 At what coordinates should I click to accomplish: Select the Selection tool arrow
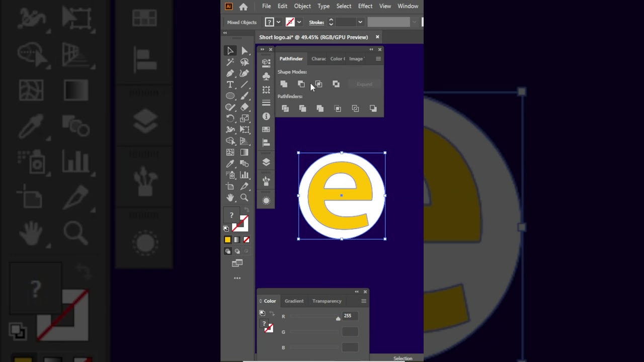(230, 51)
